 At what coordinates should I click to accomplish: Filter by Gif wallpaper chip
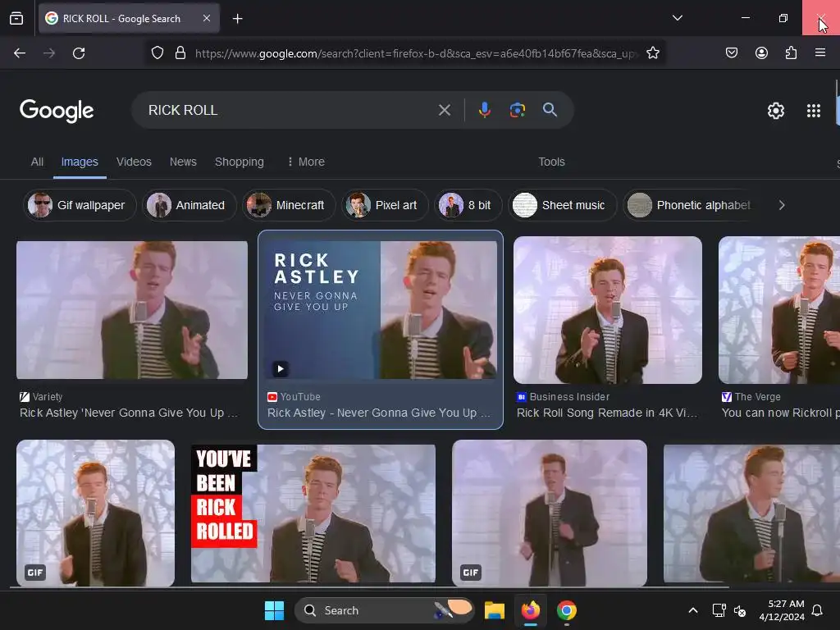(80, 205)
